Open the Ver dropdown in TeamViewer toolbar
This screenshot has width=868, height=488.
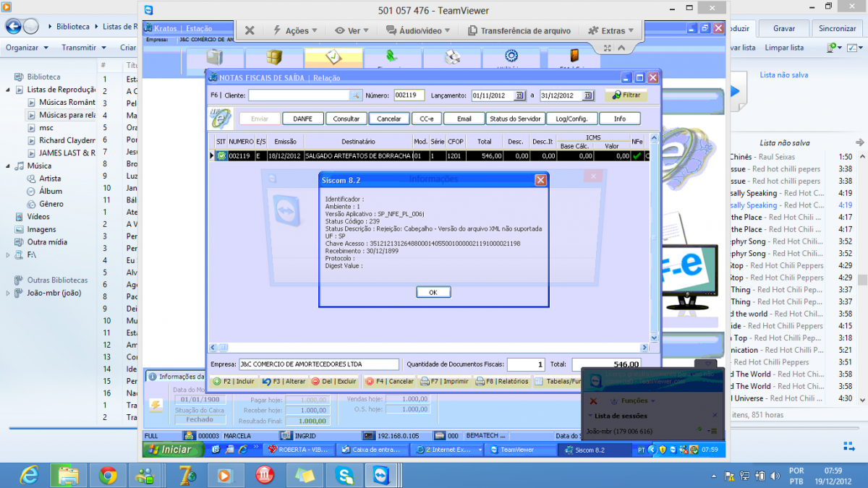click(352, 30)
